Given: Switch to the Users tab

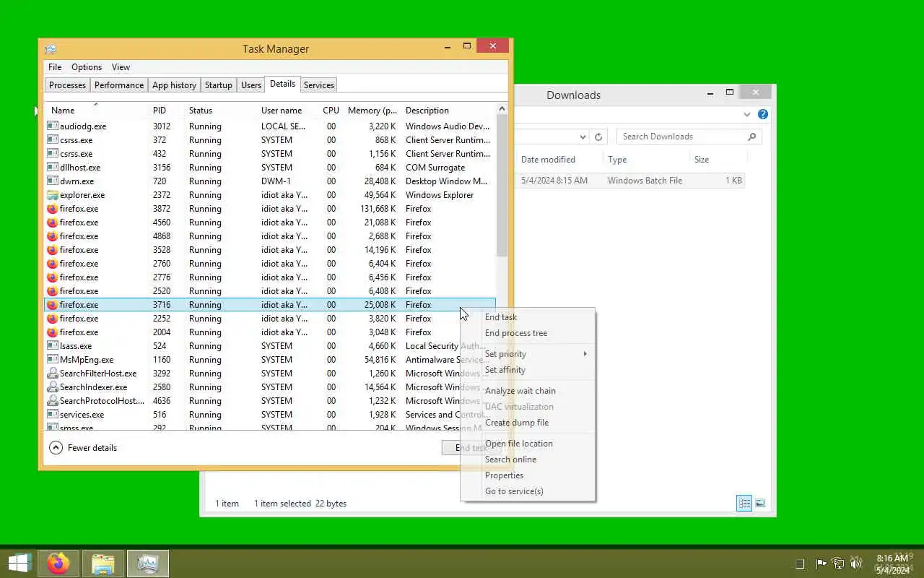Looking at the screenshot, I should coord(251,85).
